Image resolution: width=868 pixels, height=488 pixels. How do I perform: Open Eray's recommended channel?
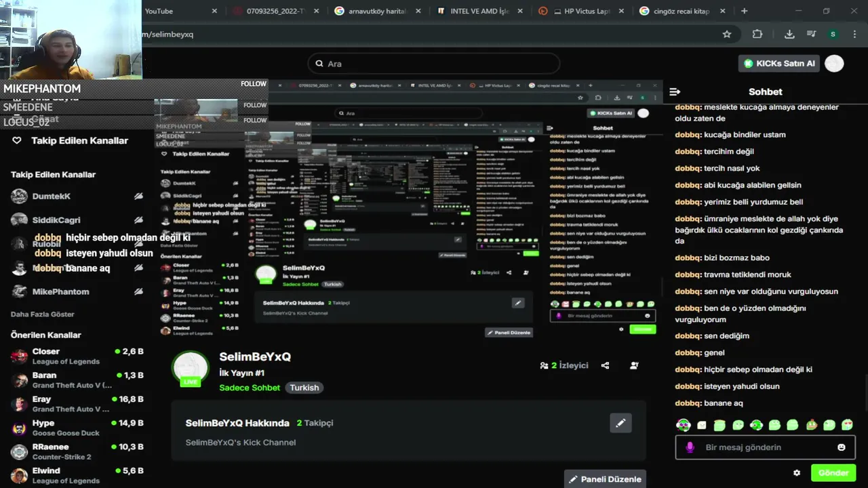(78, 404)
